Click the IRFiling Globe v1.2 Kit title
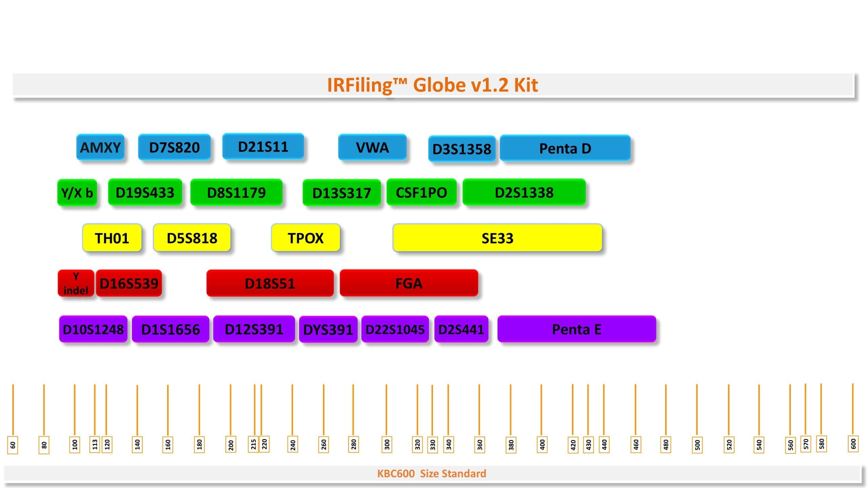Image resolution: width=868 pixels, height=488 pixels. coord(432,85)
